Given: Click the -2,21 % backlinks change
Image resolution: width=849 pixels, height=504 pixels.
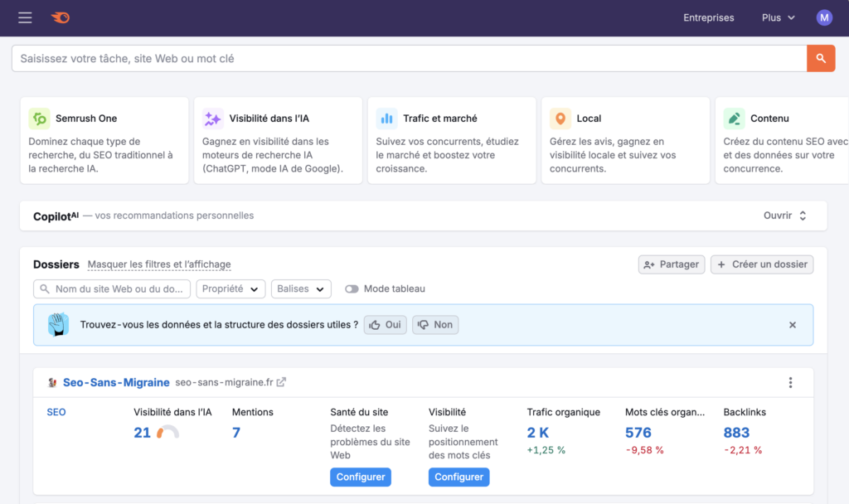Looking at the screenshot, I should (743, 450).
